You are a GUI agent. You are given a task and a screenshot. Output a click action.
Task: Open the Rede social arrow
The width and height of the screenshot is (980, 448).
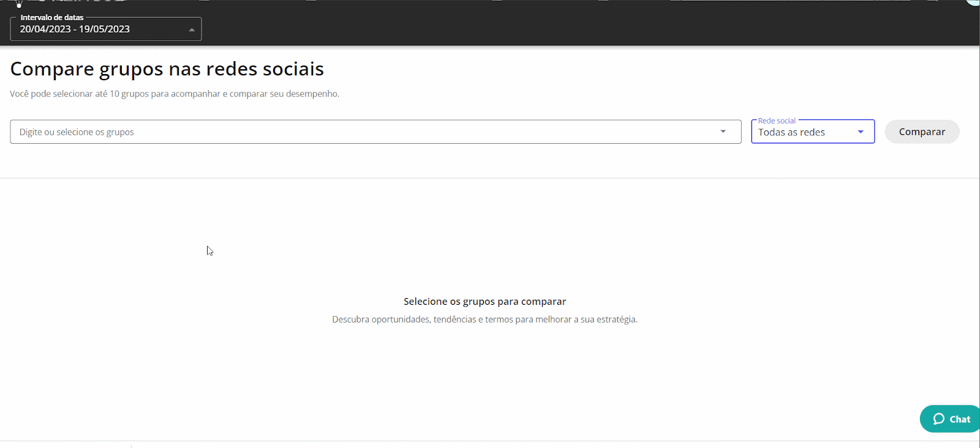[x=861, y=132]
